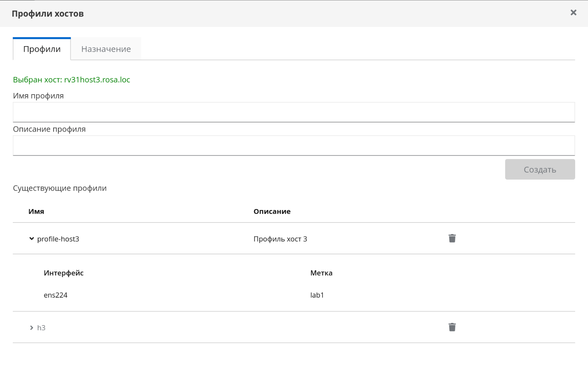Select the h3 profile name
Image resolution: width=588 pixels, height=379 pixels.
41,328
